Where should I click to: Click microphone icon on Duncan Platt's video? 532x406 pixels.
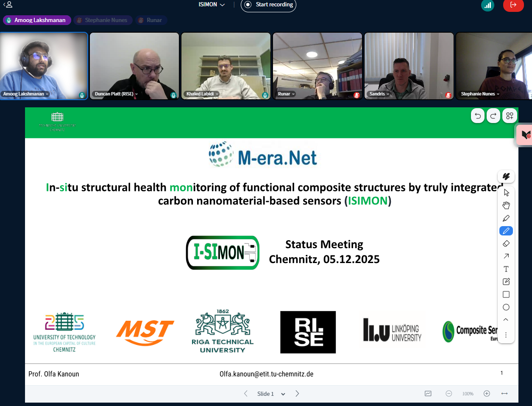(x=173, y=95)
